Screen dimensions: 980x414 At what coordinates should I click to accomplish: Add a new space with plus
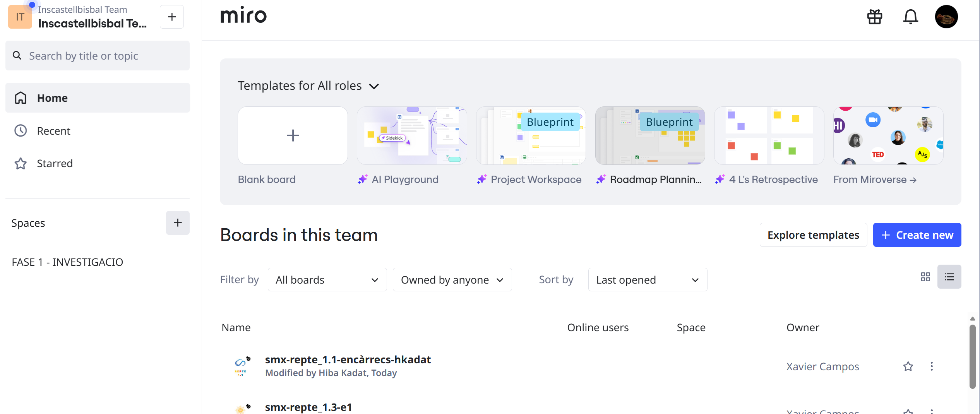click(178, 223)
